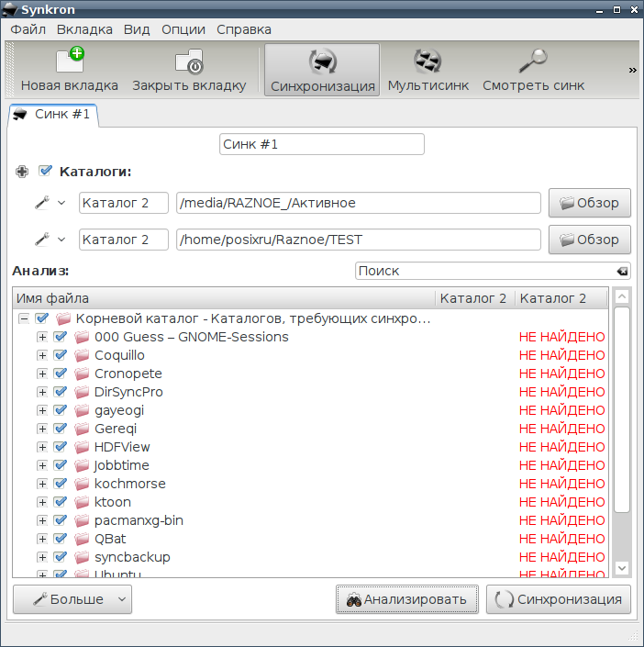
Task: Click the scrollbar up arrow of file list
Action: (622, 296)
